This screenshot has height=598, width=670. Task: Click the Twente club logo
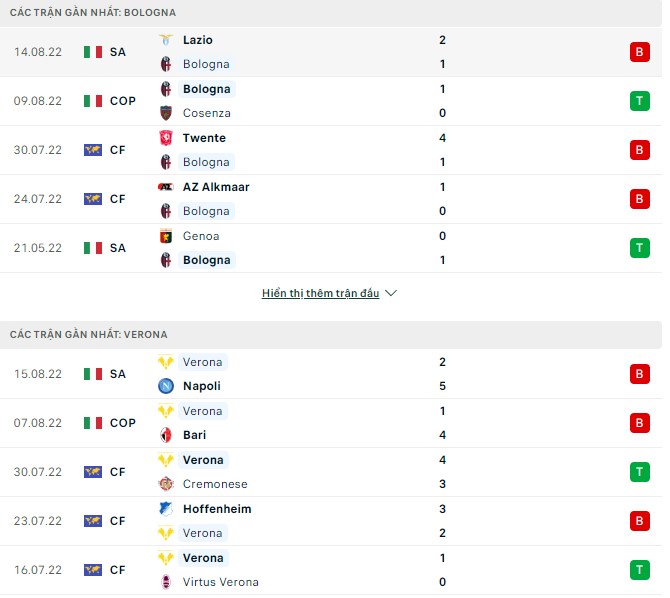click(x=166, y=138)
